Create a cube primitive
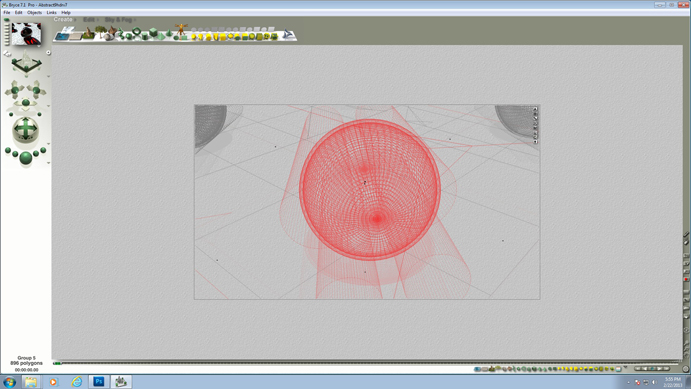 [x=153, y=32]
